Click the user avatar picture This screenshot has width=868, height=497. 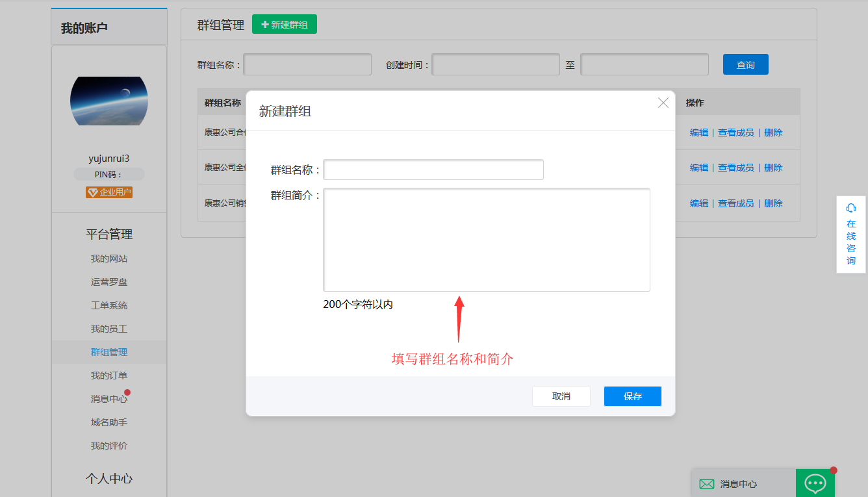(109, 101)
